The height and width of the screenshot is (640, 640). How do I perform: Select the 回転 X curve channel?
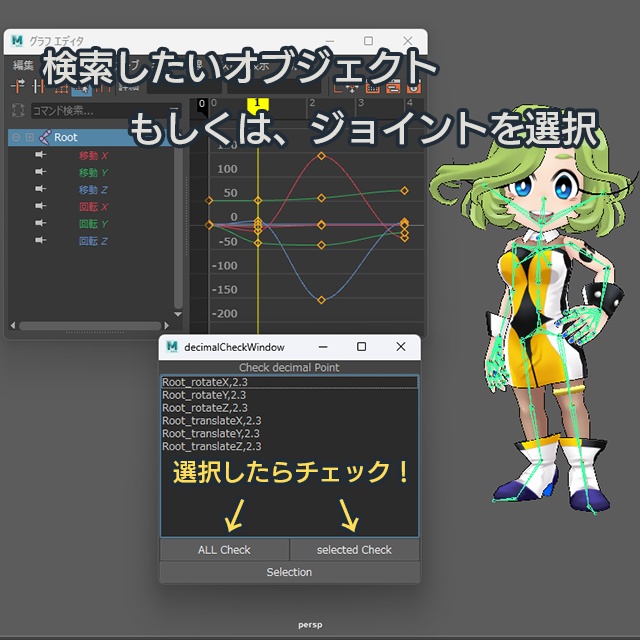(93, 207)
